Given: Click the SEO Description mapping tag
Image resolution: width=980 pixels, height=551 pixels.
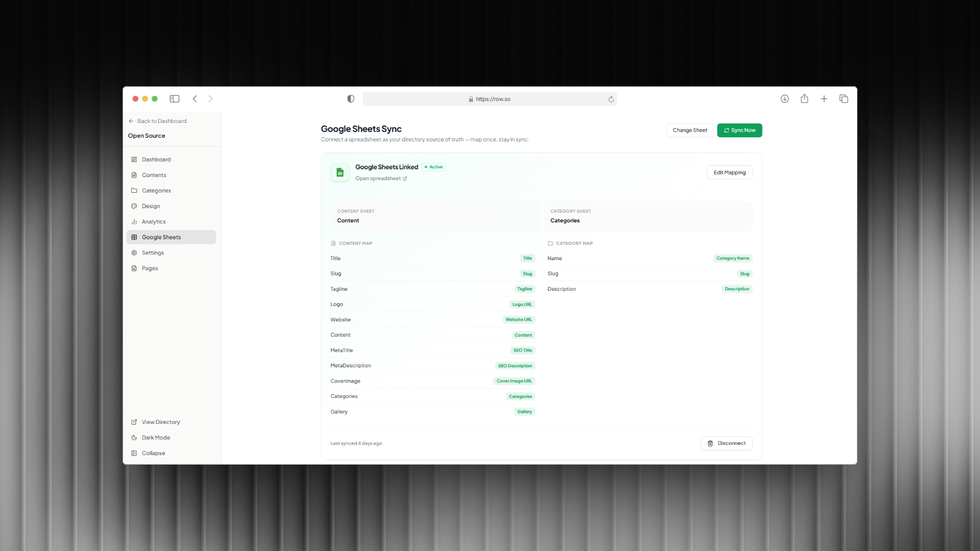Looking at the screenshot, I should pyautogui.click(x=515, y=366).
